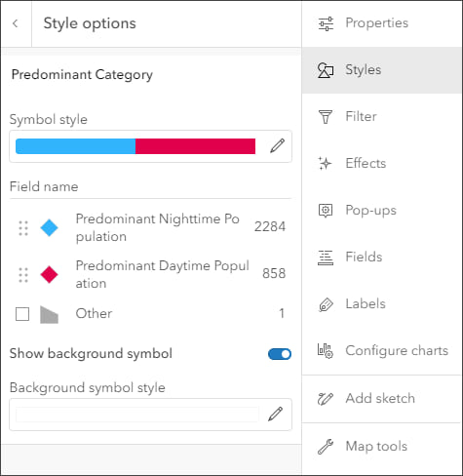Go back using the left chevron
Image resolution: width=463 pixels, height=476 pixels.
click(16, 23)
